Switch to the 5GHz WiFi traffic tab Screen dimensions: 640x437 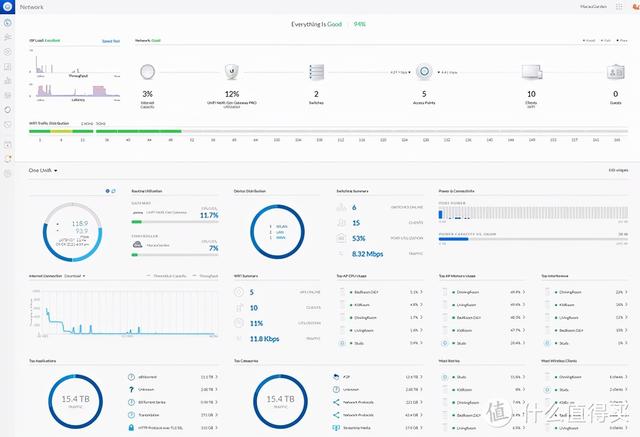[x=101, y=122]
